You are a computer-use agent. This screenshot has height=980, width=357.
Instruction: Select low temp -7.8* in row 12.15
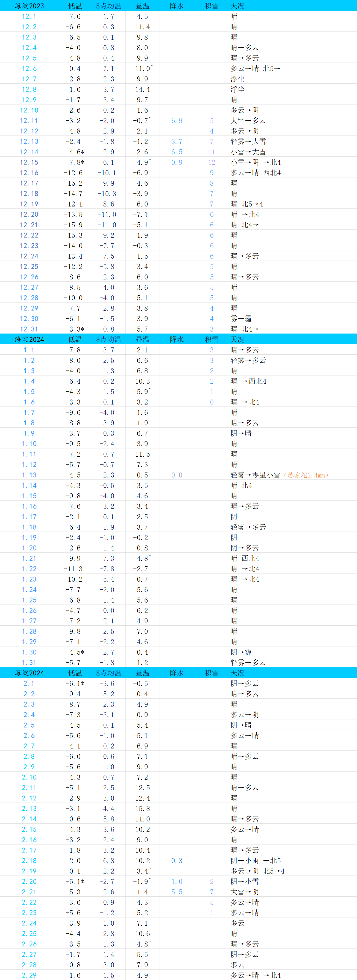pyautogui.click(x=75, y=163)
